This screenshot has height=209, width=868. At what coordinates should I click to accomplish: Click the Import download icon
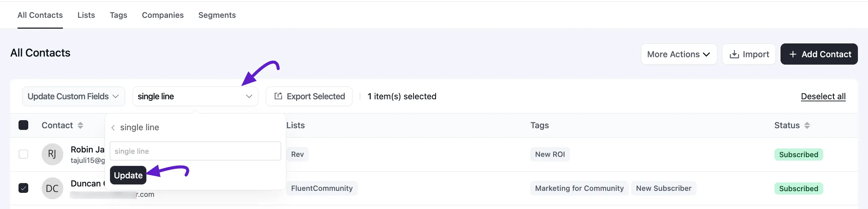tap(734, 54)
